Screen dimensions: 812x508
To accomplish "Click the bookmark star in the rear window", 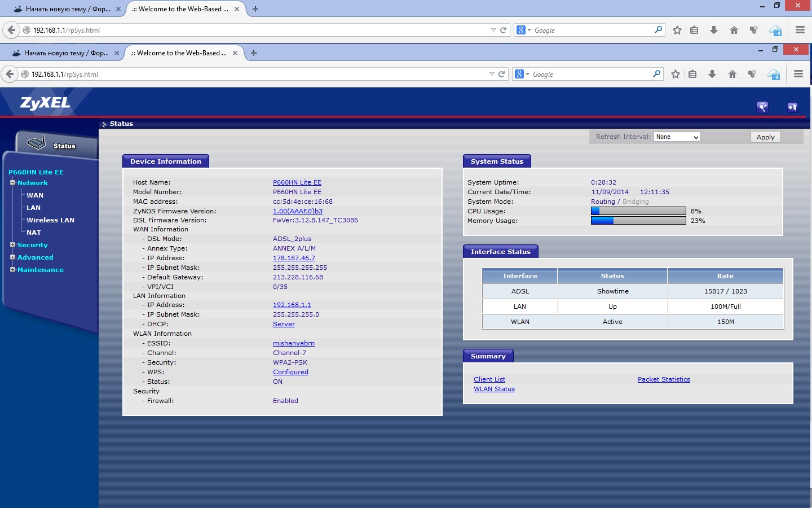I will tap(677, 30).
